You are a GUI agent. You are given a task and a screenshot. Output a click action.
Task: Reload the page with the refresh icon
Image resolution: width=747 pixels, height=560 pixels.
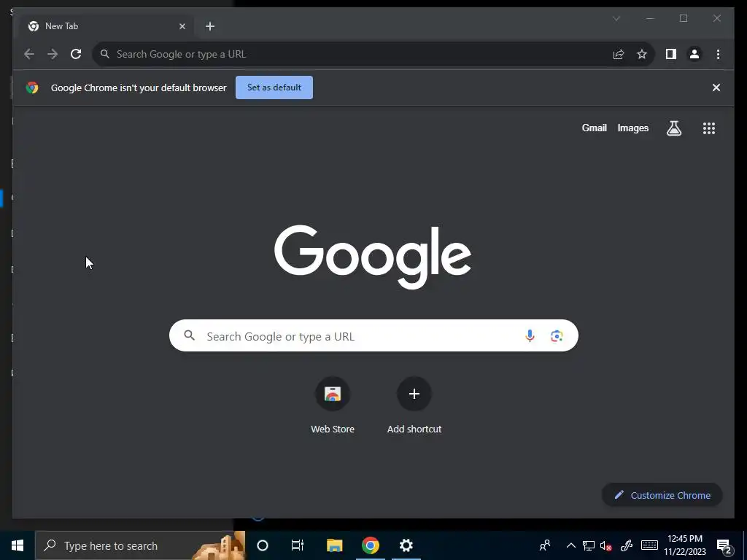point(76,54)
